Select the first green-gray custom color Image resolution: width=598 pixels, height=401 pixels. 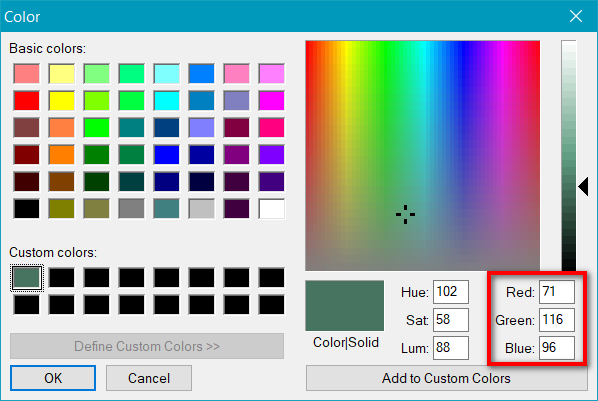tap(27, 277)
